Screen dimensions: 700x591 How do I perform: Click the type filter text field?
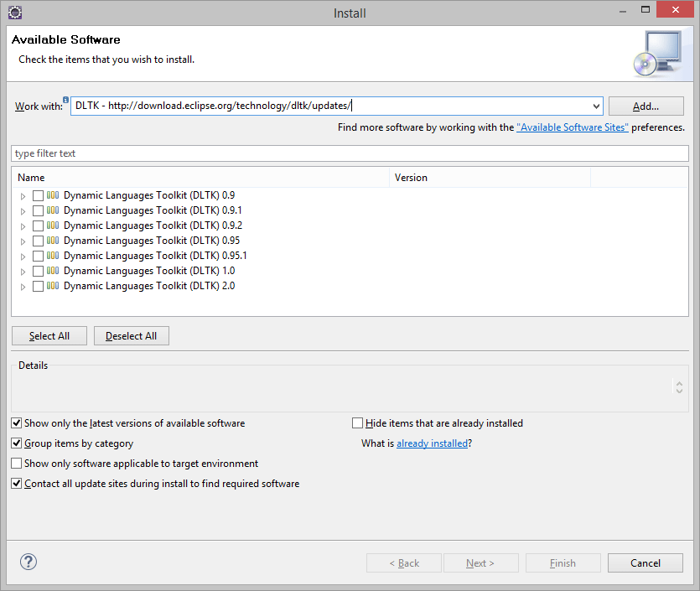[350, 153]
